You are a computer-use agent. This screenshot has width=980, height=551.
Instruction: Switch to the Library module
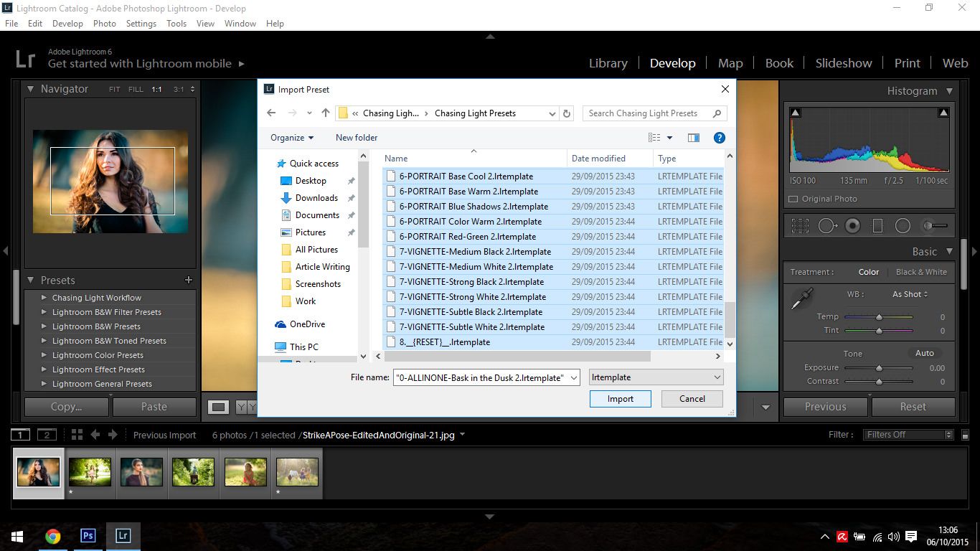coord(608,63)
